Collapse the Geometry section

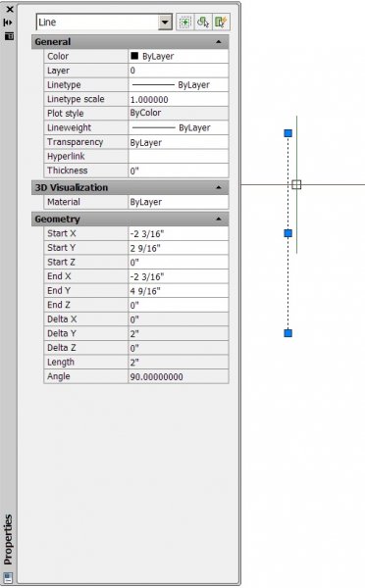tap(219, 219)
